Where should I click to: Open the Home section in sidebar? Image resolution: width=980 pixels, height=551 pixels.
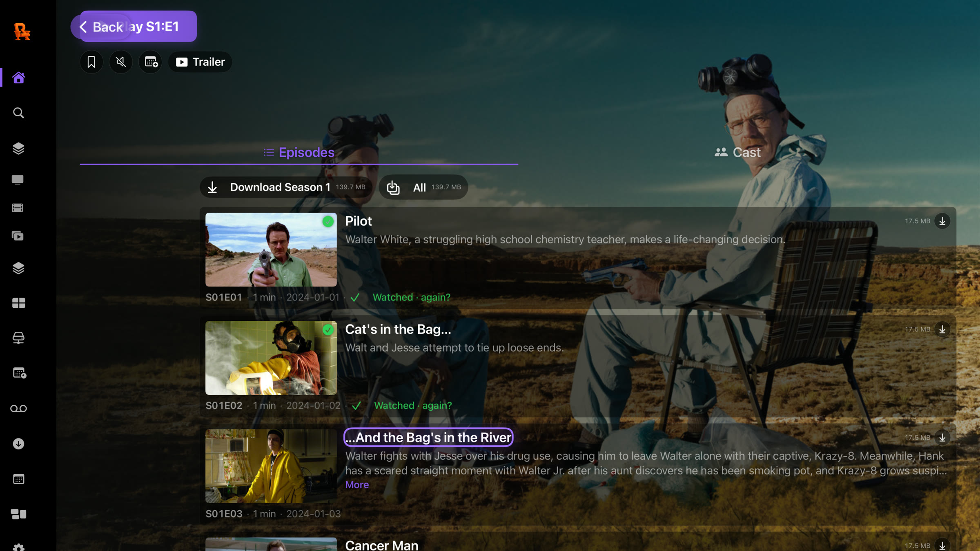click(18, 78)
